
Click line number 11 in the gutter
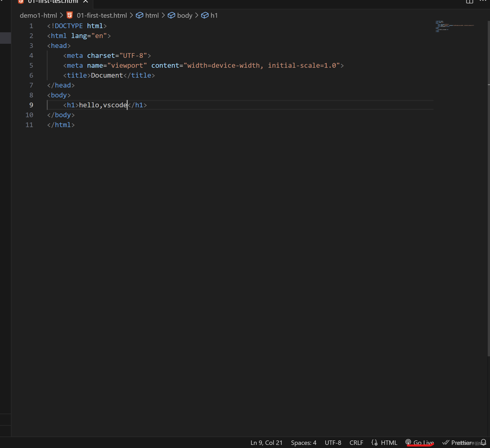pos(29,125)
